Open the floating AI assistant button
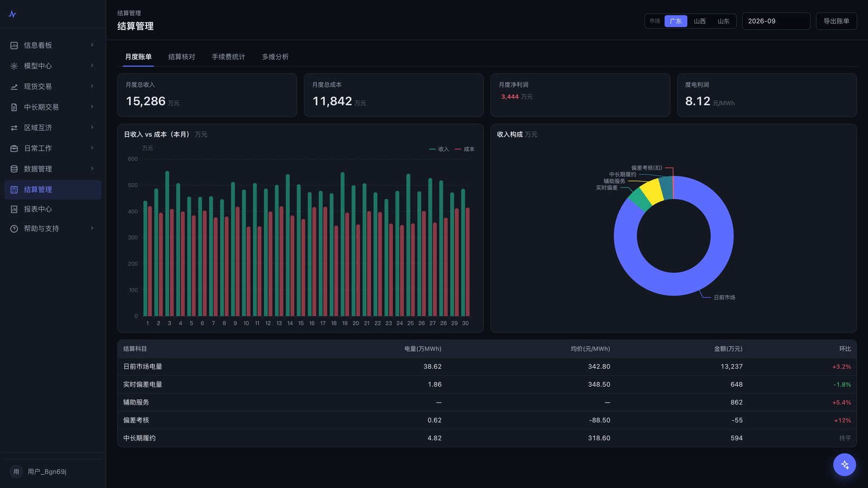 (x=845, y=465)
